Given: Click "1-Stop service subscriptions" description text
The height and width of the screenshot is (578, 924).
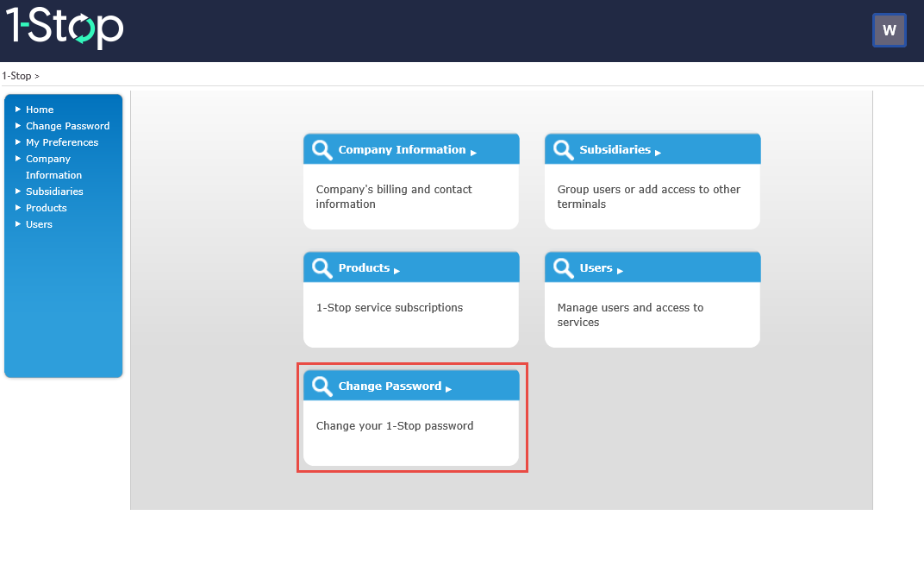Looking at the screenshot, I should [390, 308].
